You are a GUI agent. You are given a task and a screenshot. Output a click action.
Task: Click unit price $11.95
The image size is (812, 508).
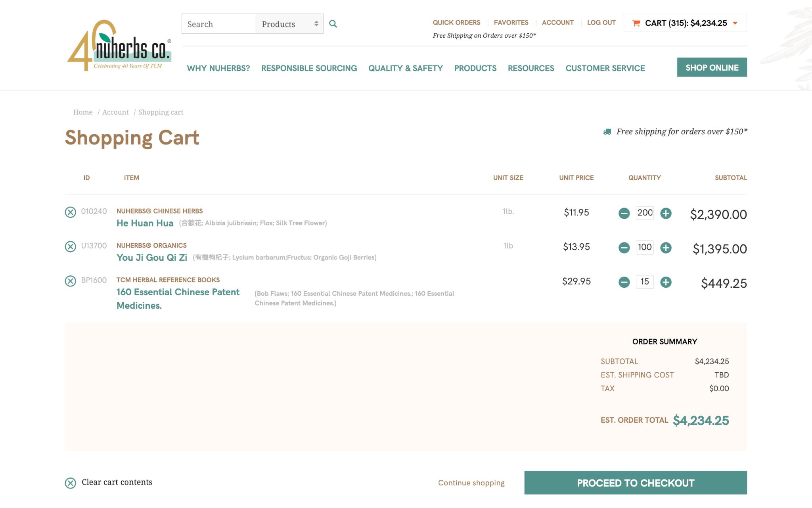pyautogui.click(x=576, y=213)
